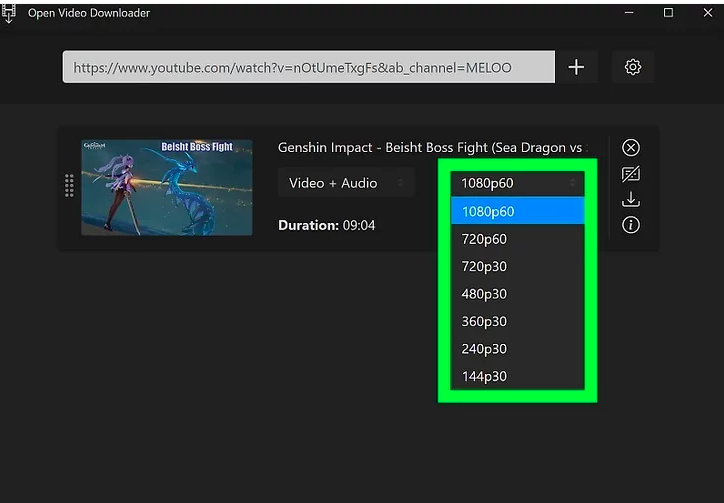Toggle subtitles icon for the video

[631, 174]
